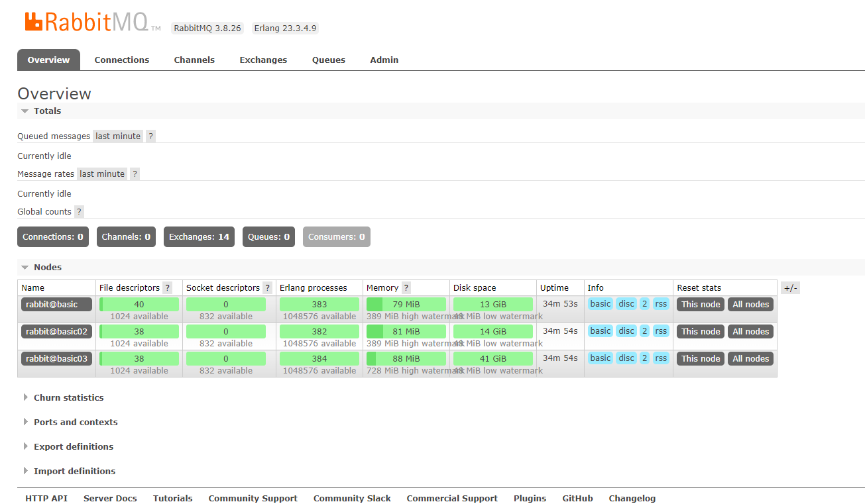This screenshot has height=504, width=865.
Task: Reset This node stats for rabbit@basic03
Action: [701, 358]
